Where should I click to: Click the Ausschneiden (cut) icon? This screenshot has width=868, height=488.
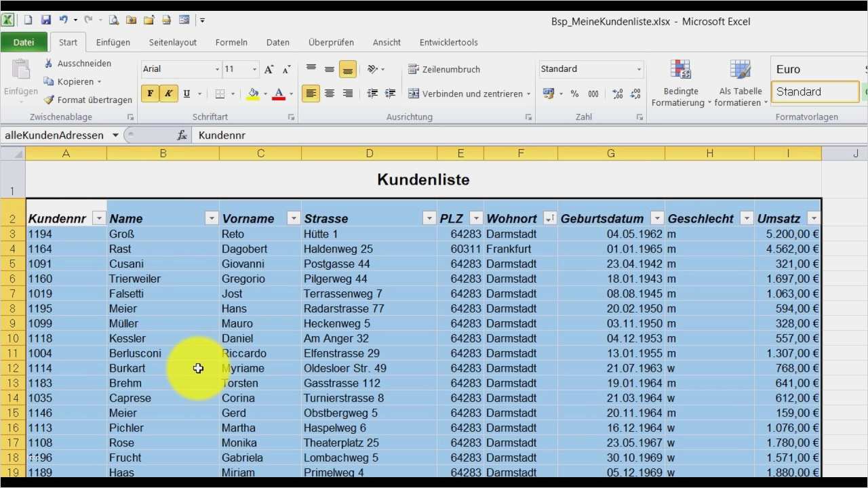(x=47, y=63)
